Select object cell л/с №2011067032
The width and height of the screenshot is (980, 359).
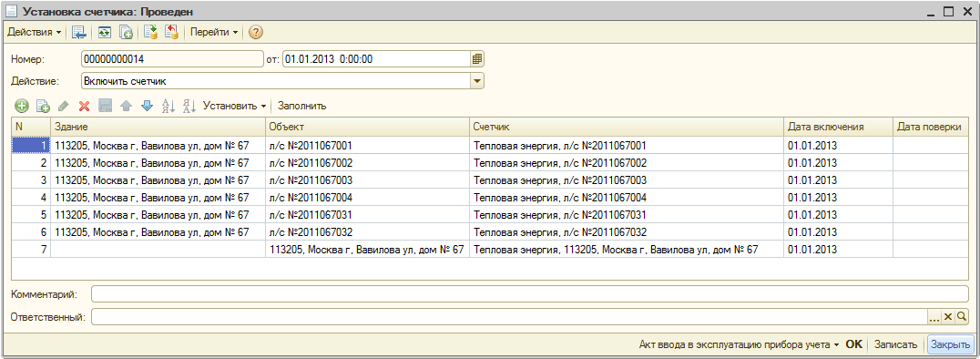[368, 232]
